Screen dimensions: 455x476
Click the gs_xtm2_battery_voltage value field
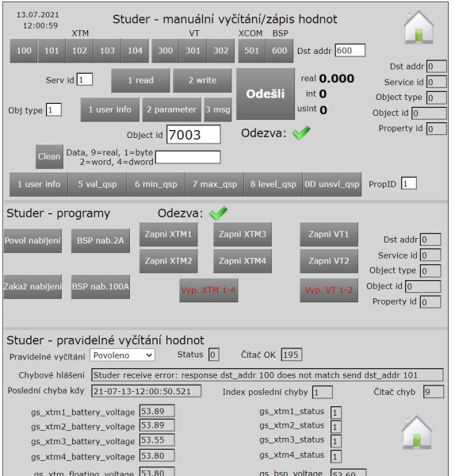[157, 425]
